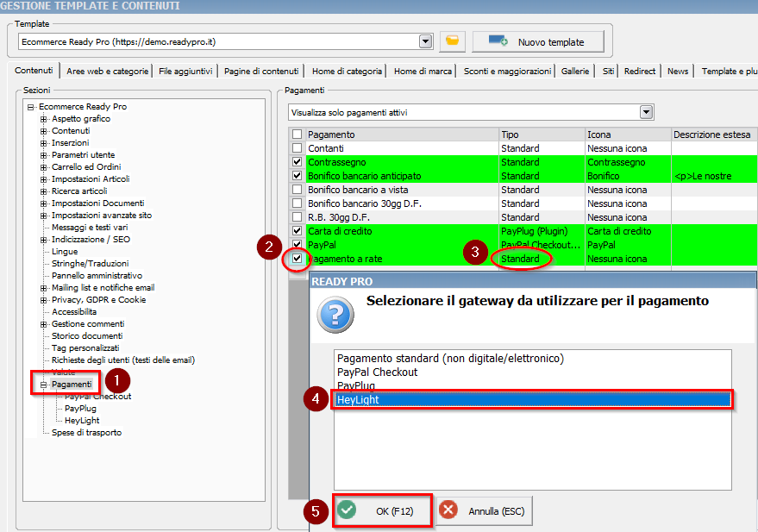Select the Spese di trasporto tree item
This screenshot has width=758, height=532.
tap(86, 433)
